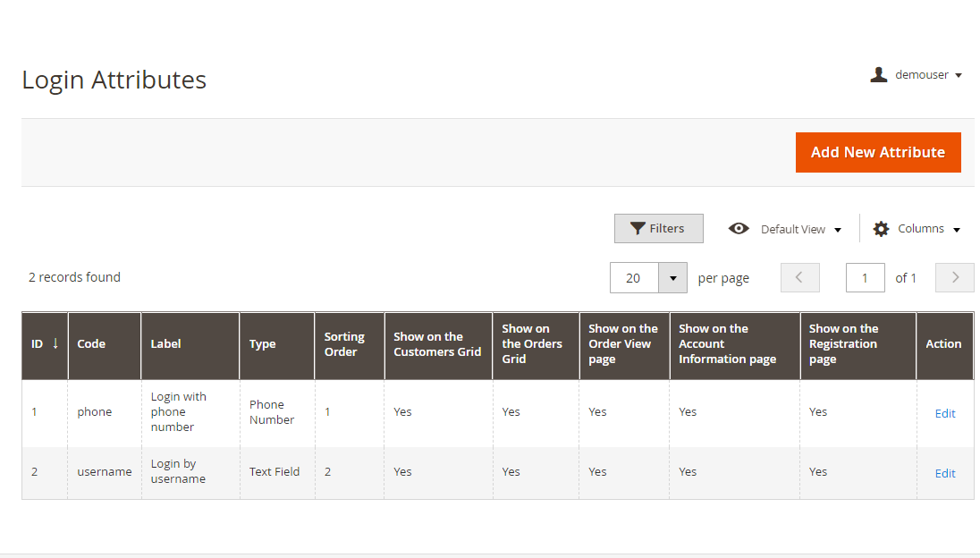Expand the Default View dropdown

(838, 230)
